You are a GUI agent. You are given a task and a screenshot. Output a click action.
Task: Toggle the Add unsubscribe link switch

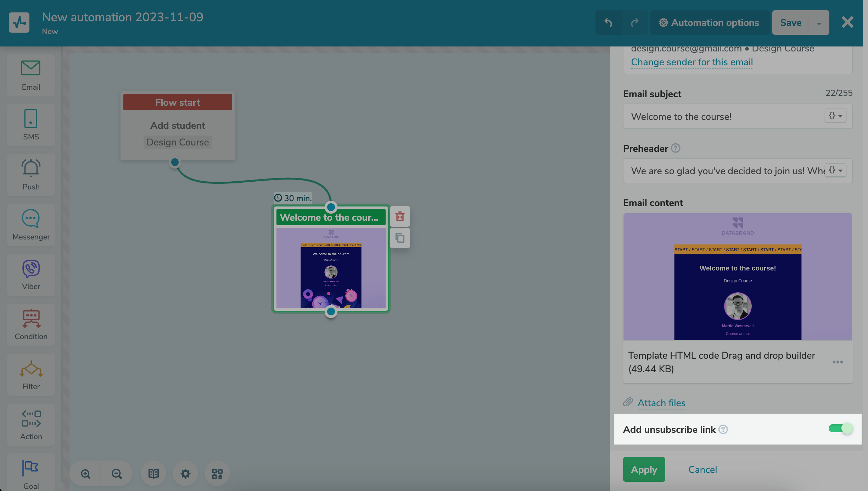click(x=840, y=429)
